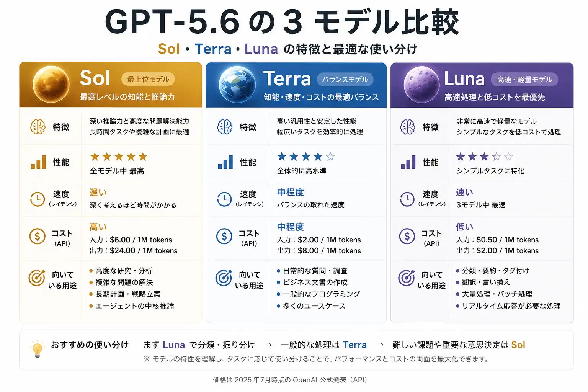The height and width of the screenshot is (392, 588).
Task: Click the 高速・軽量モデル badge on the Luna header
Action: coord(524,79)
